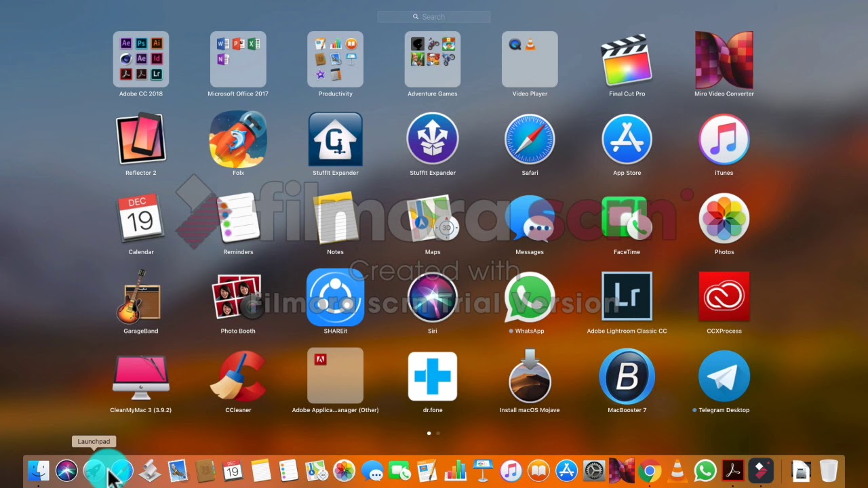Launch FaceTime from the Launchpad grid

click(x=627, y=218)
